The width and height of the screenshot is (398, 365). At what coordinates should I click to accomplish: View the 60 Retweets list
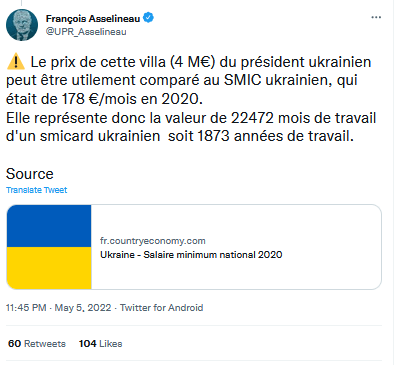tap(37, 344)
